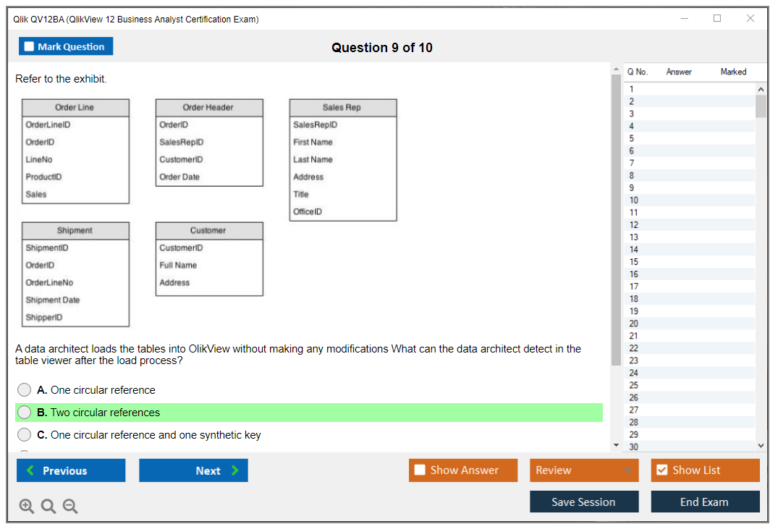Click the left arrow on the Previous button

(x=30, y=470)
